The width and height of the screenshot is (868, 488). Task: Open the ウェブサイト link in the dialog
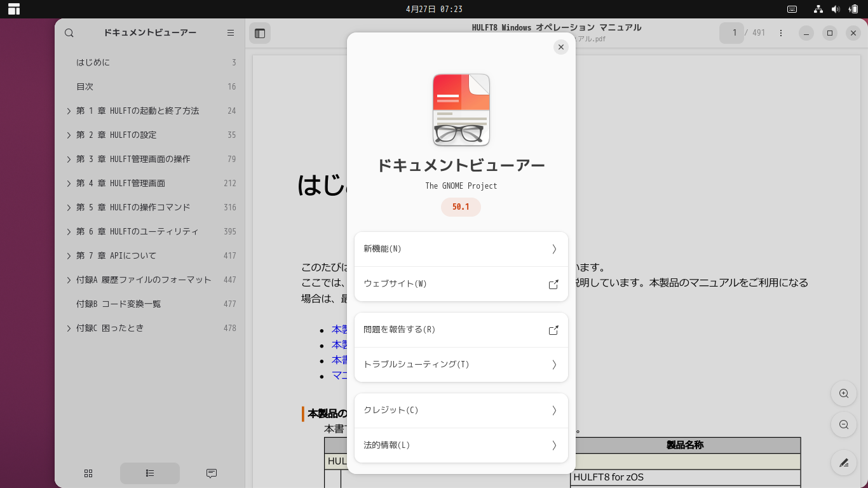(x=461, y=284)
